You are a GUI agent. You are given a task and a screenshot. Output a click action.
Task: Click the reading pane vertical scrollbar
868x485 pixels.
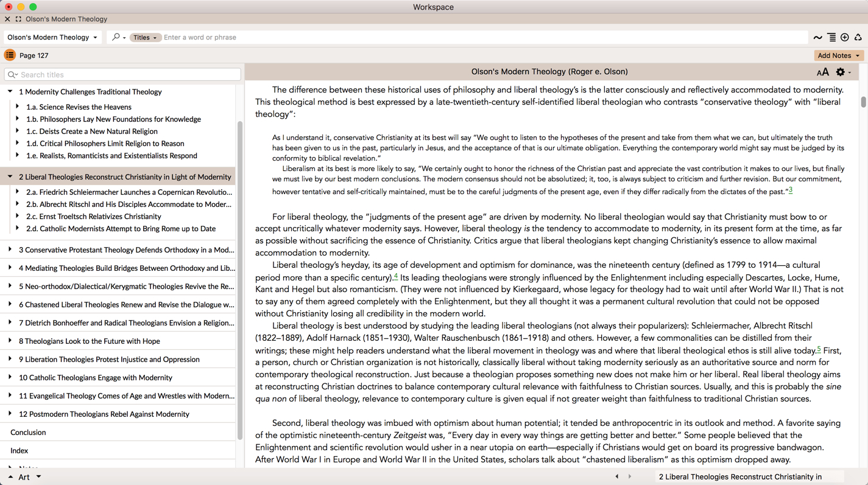863,102
